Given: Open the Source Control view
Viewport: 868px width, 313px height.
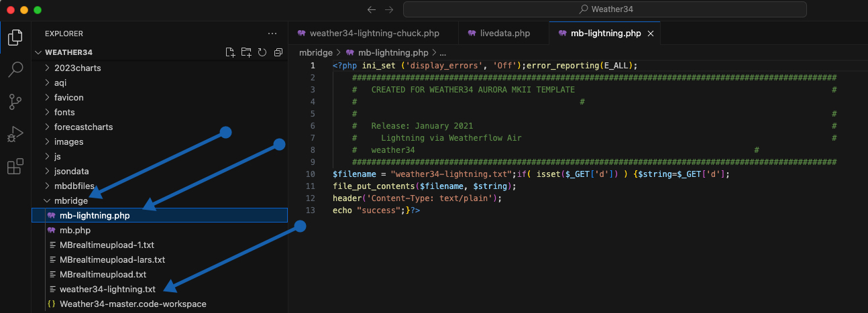Looking at the screenshot, I should click(15, 102).
